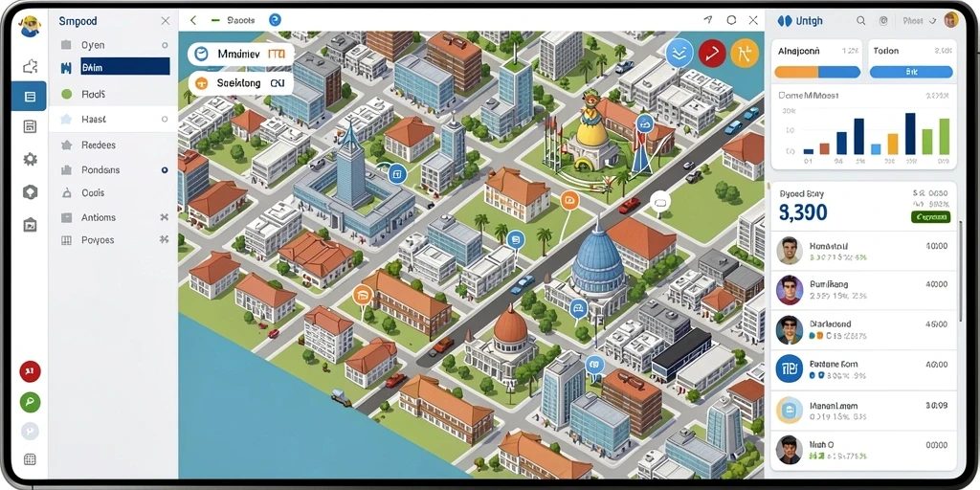
Task: Click the blue wave layers button on map
Action: point(679,54)
